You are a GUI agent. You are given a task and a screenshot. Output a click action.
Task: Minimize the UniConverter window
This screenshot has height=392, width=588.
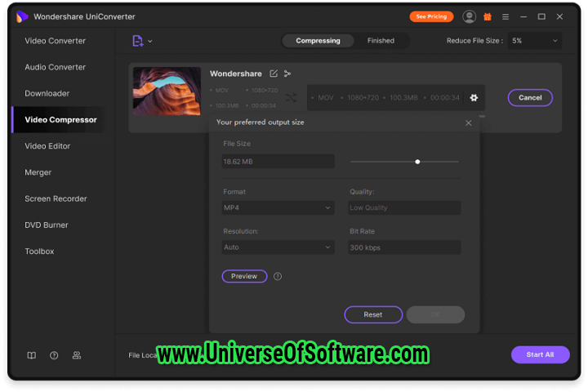click(523, 17)
